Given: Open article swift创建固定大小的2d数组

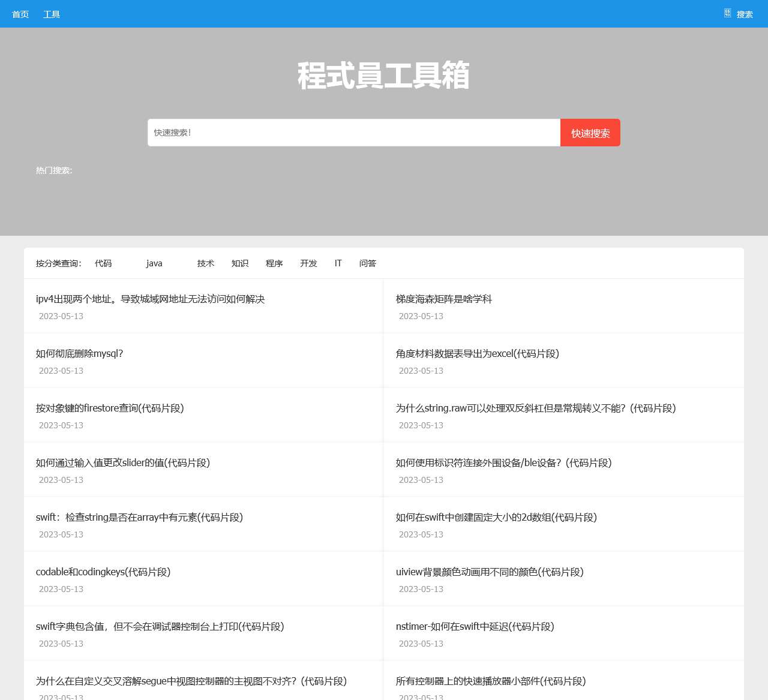Looking at the screenshot, I should pos(497,517).
